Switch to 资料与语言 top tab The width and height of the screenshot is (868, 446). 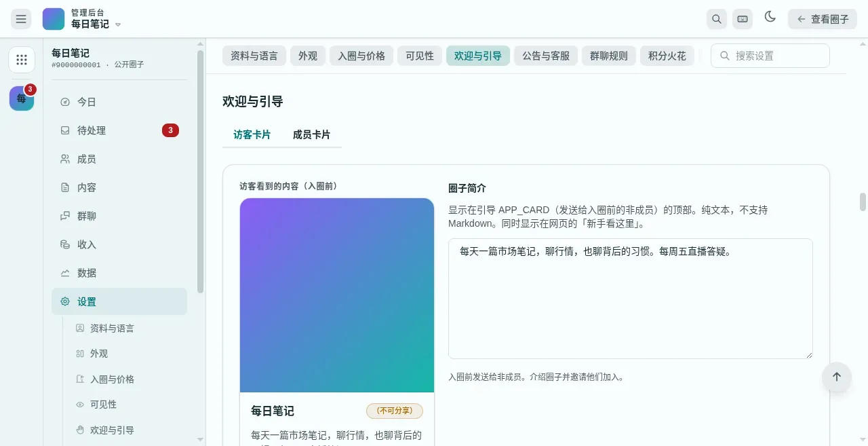pyautogui.click(x=254, y=56)
